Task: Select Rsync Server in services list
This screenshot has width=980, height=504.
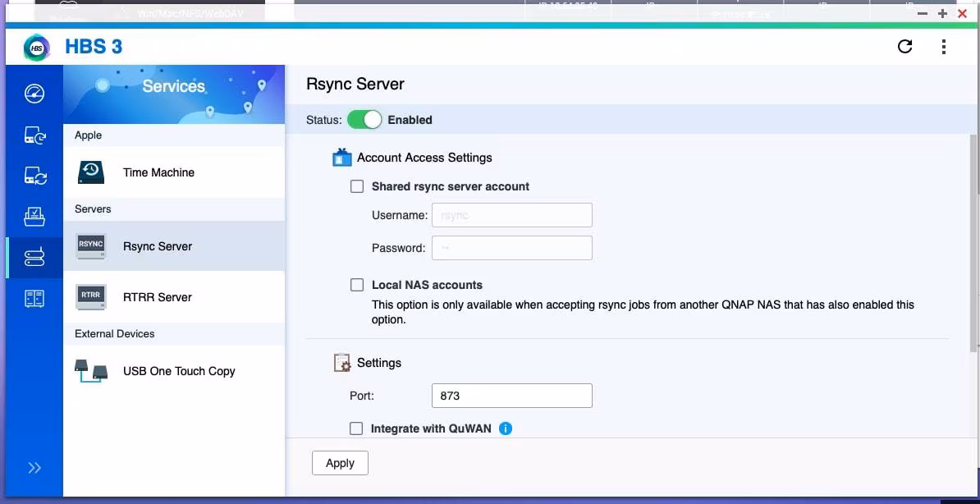Action: pos(174,245)
